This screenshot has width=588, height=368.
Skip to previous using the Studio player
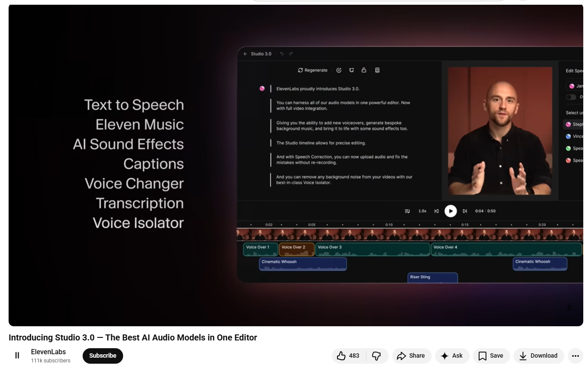pyautogui.click(x=436, y=211)
